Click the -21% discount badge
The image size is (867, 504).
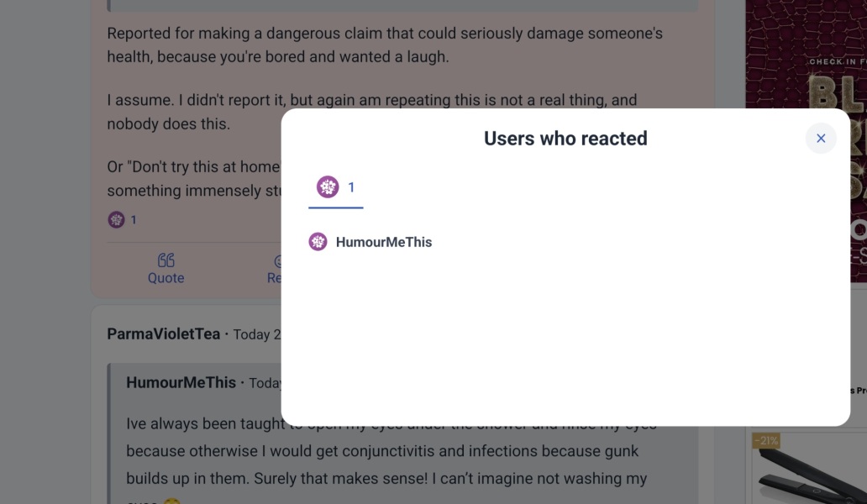coord(765,440)
